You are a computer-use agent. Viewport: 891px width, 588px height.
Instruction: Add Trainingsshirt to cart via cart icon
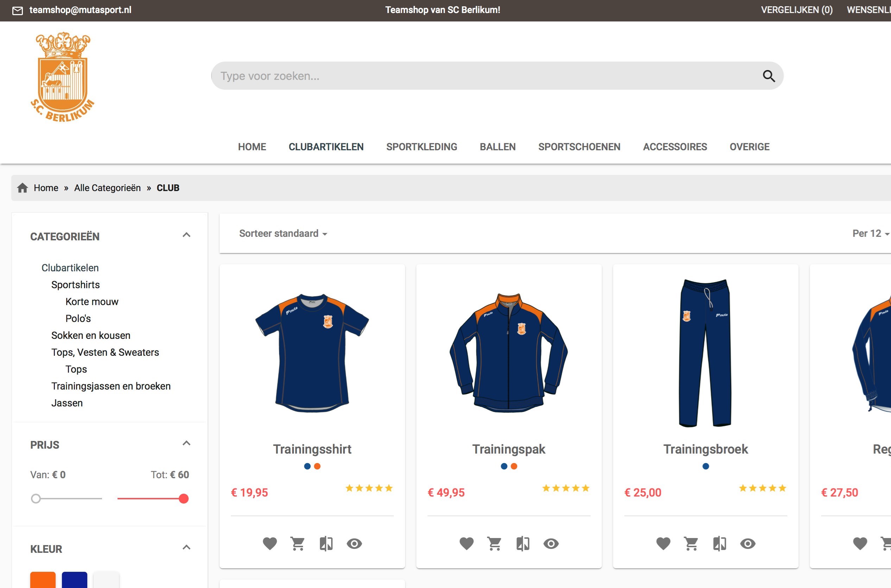(x=298, y=543)
